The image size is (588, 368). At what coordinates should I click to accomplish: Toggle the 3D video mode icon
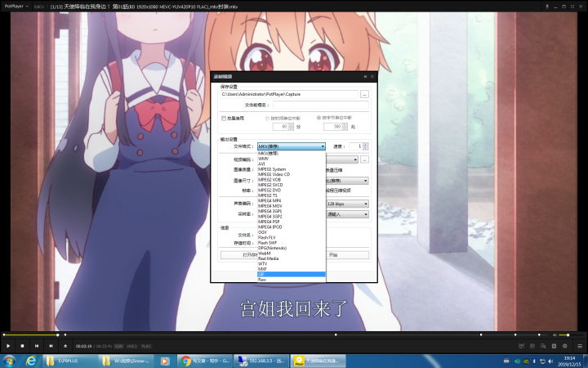click(x=532, y=346)
